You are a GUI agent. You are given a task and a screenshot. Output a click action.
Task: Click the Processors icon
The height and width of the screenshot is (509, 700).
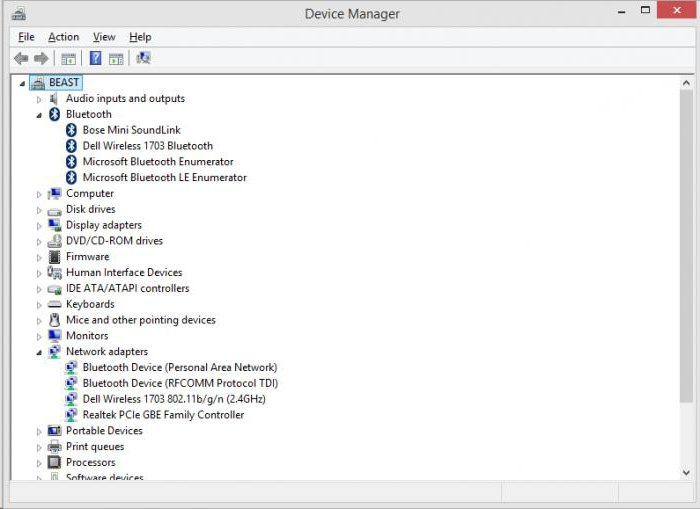(x=54, y=463)
